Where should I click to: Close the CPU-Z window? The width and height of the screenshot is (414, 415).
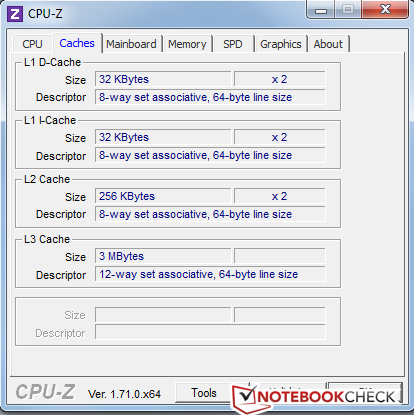[385, 9]
